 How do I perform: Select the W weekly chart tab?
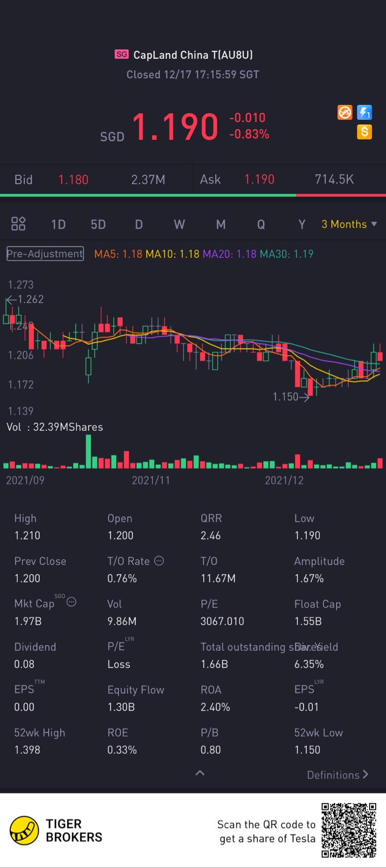pyautogui.click(x=179, y=224)
